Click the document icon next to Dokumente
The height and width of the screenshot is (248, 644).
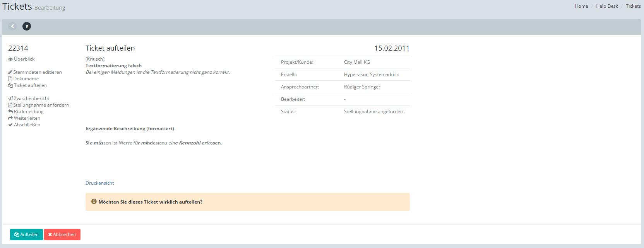click(x=10, y=79)
